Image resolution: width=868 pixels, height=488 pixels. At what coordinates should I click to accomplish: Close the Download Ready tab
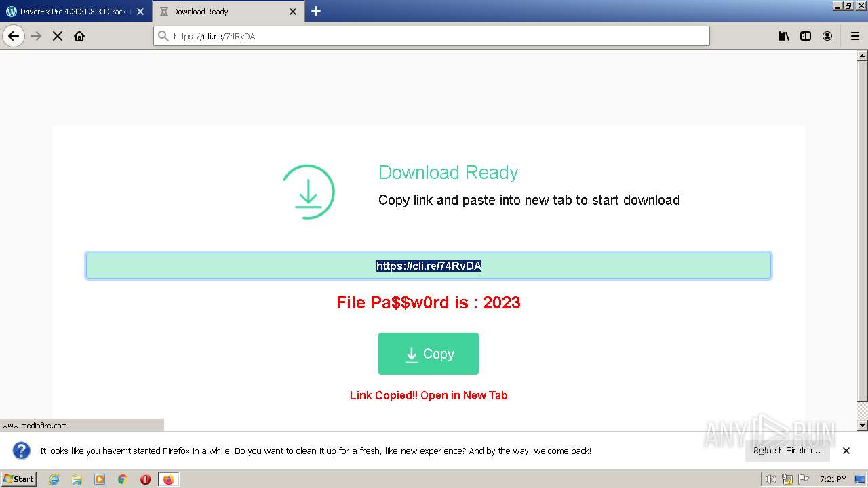coord(293,12)
